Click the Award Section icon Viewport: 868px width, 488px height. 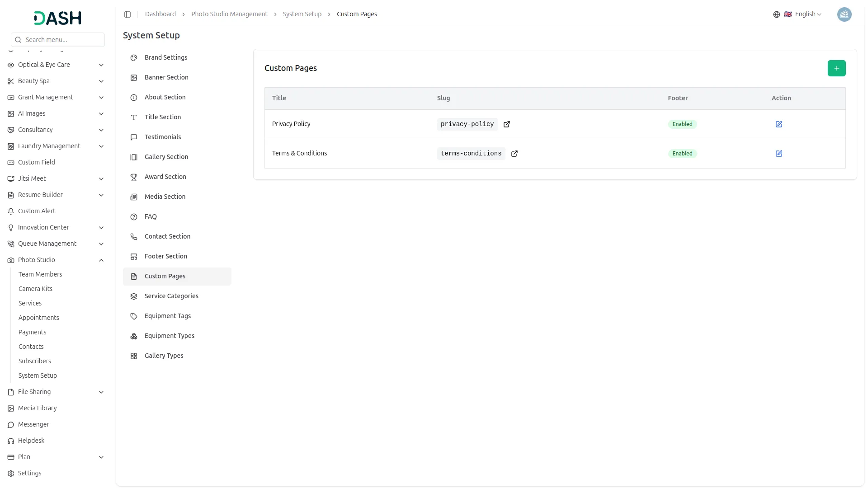point(133,177)
